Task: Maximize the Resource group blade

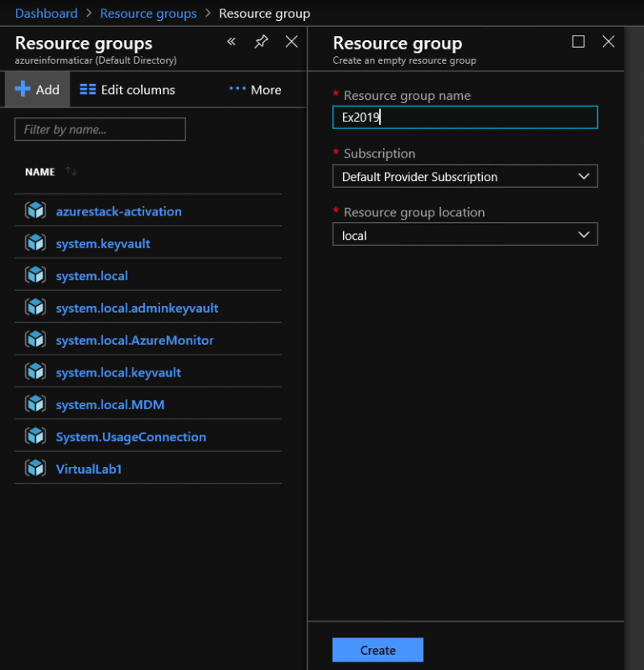Action: tap(578, 42)
